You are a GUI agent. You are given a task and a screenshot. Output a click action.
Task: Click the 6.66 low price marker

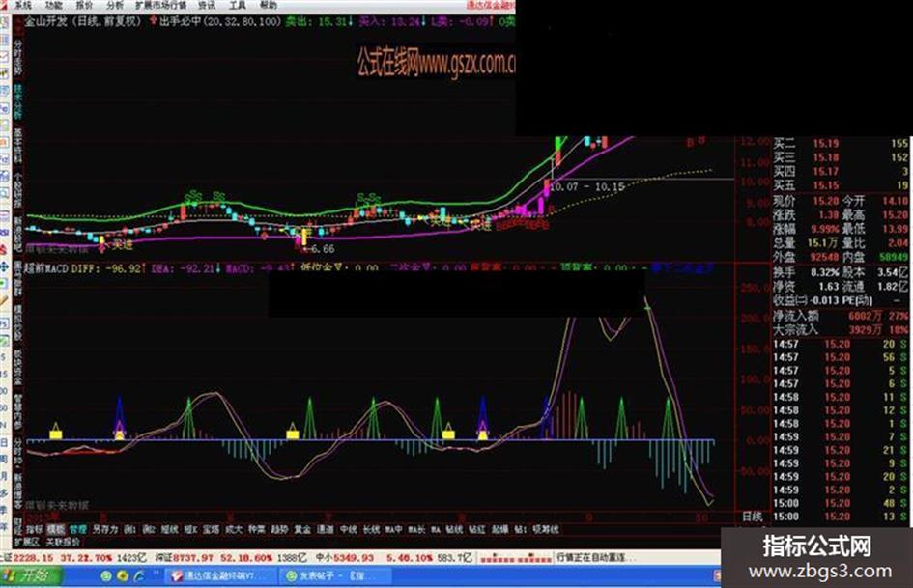click(322, 248)
